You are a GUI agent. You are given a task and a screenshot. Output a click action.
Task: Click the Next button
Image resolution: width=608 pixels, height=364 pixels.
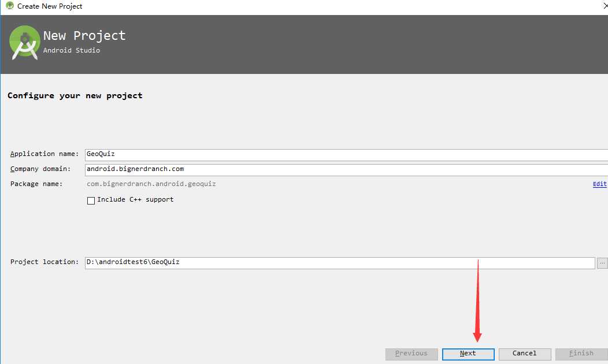pos(468,354)
